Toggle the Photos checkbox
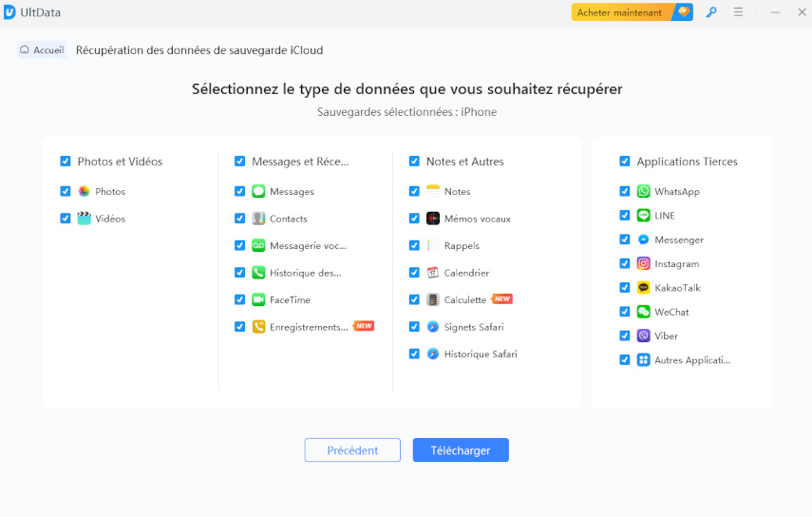The height and width of the screenshot is (517, 812). (x=66, y=191)
